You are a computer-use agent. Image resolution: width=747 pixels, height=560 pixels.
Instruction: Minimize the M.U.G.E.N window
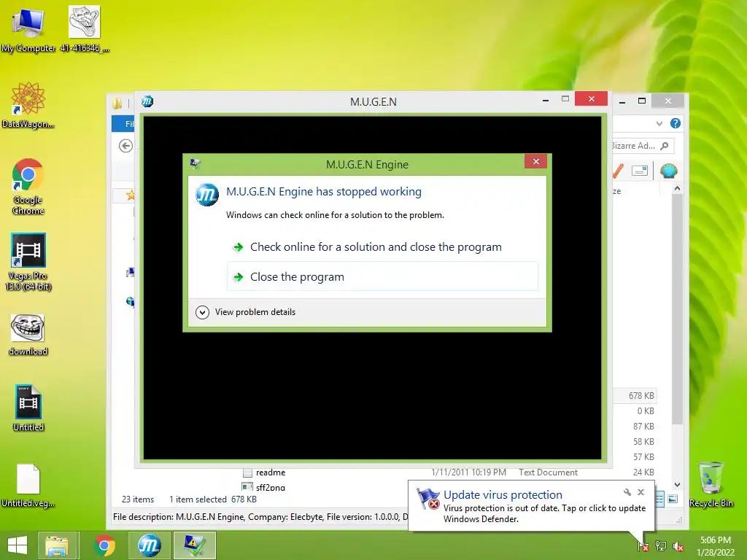[546, 100]
